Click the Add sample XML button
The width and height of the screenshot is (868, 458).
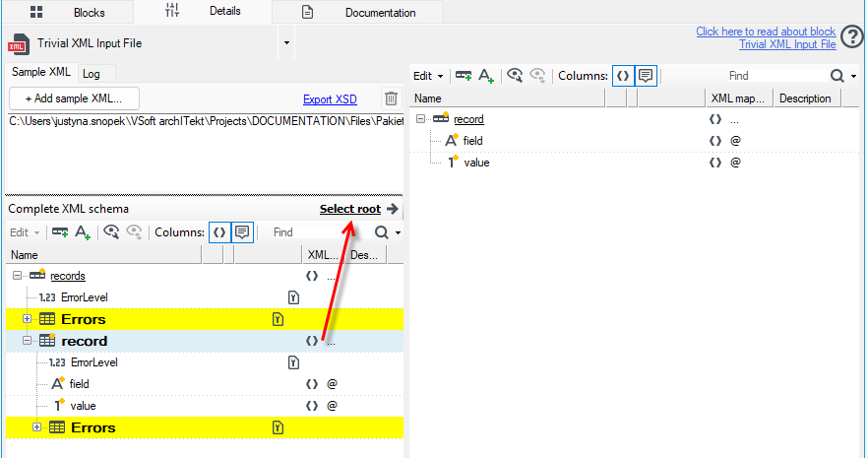tap(74, 98)
